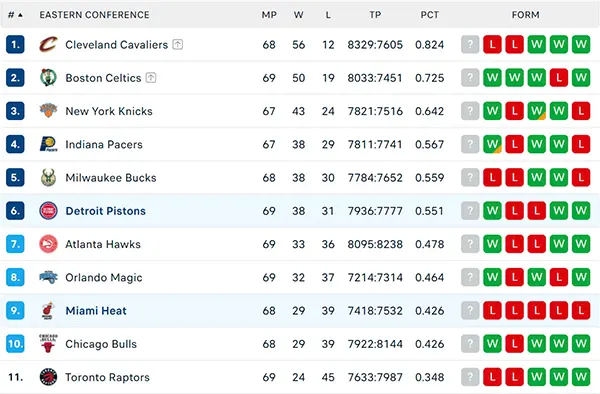This screenshot has width=600, height=394.
Task: Open the Miami Heat team link
Action: pos(96,311)
